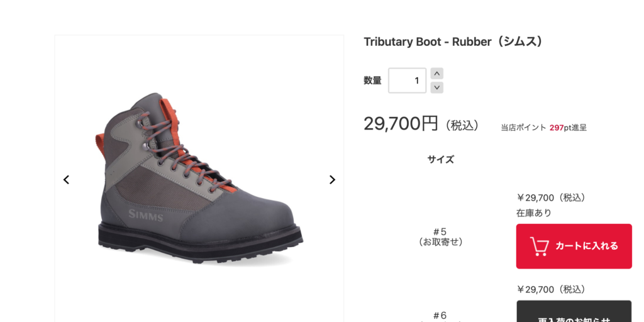Image resolution: width=644 pixels, height=322 pixels.
Task: Click the サイズ column header
Action: click(440, 159)
